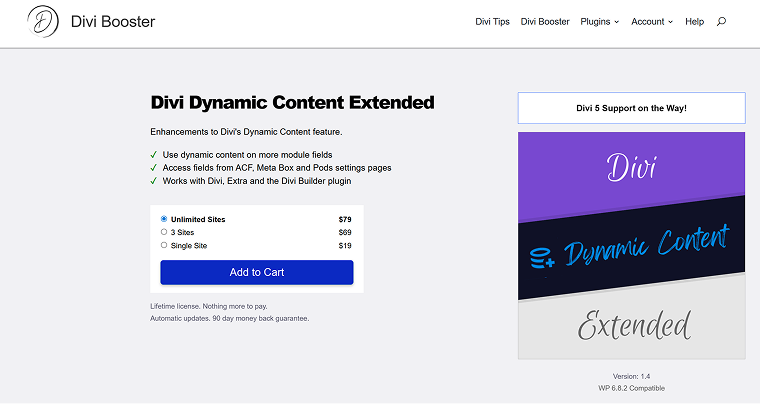
Task: Click 'Version: 1.4' text
Action: pos(632,376)
